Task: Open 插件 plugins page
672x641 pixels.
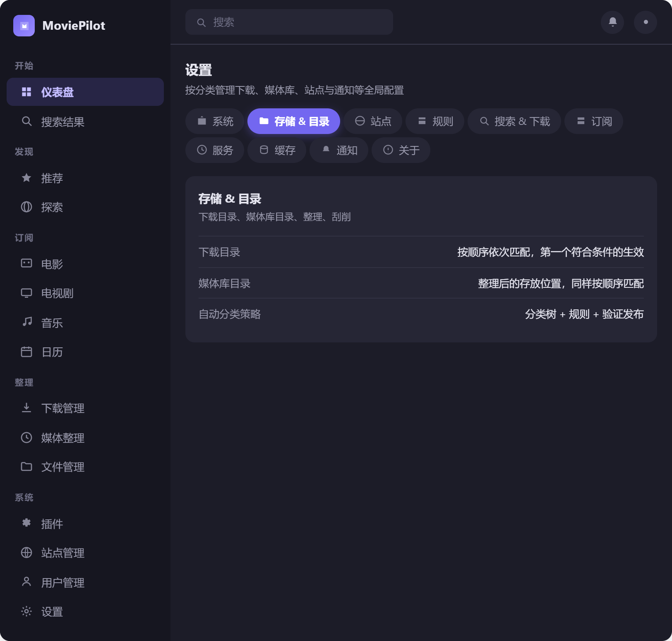Action: click(x=85, y=524)
